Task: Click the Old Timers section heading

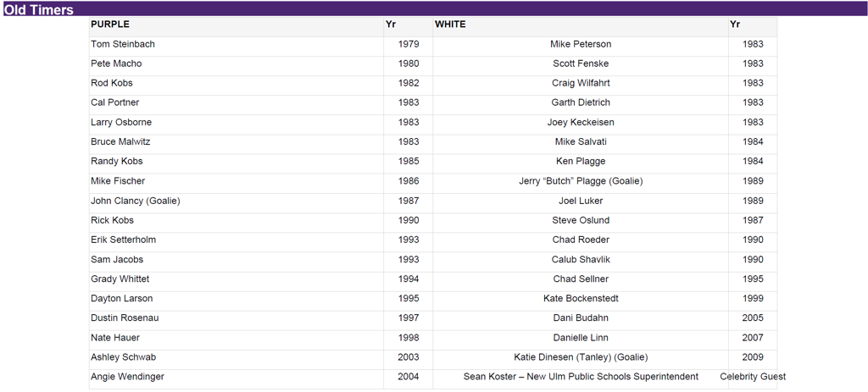Action: 39,10
